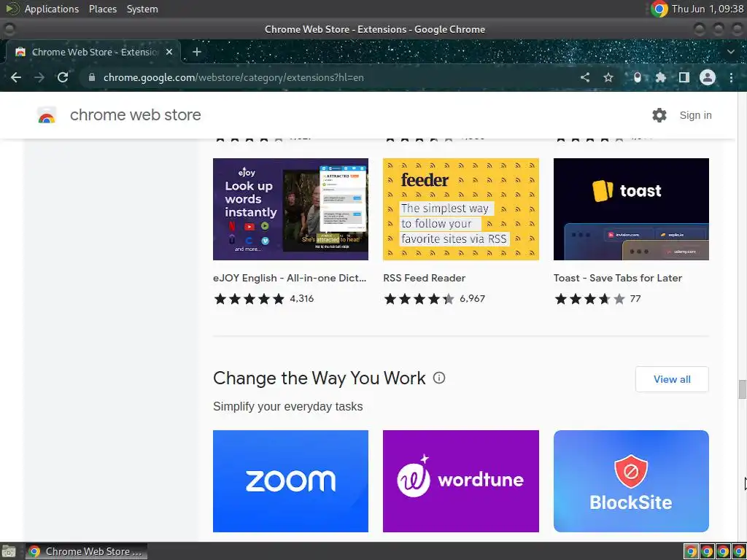Viewport: 747px width, 560px height.
Task: Close the Chrome Web Store tab
Action: 169,52
